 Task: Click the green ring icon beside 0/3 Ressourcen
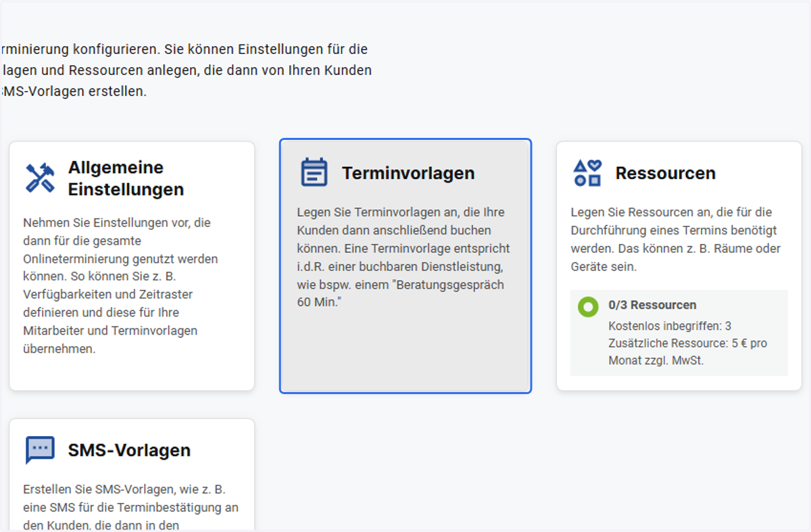coord(588,306)
